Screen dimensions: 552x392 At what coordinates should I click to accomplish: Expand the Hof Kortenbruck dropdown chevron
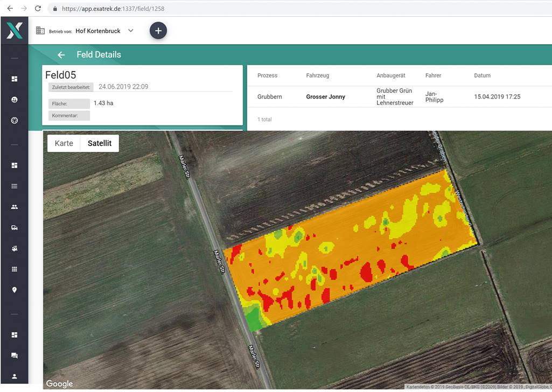click(131, 31)
